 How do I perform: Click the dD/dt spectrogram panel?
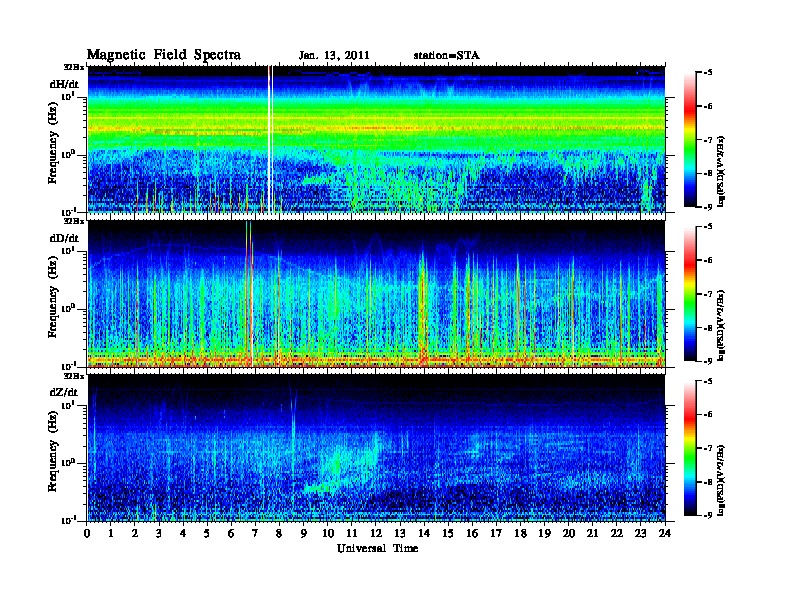point(376,293)
